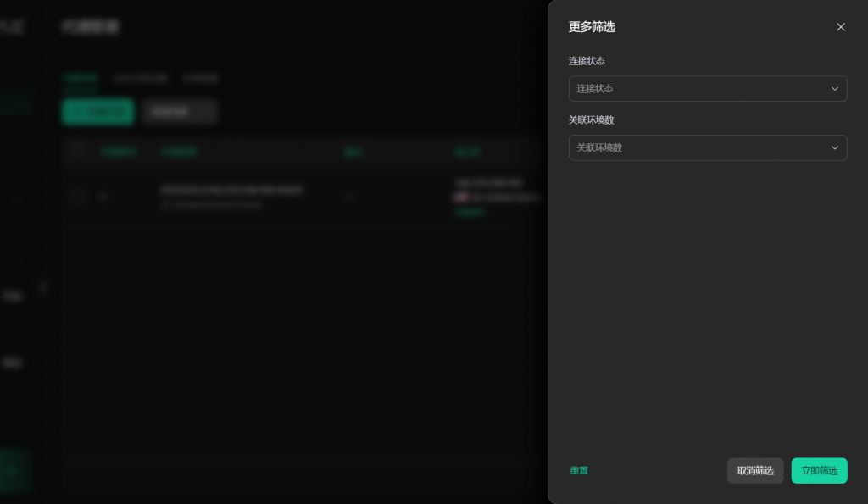Select the third blurred tab in background
The width and height of the screenshot is (868, 504).
201,78
